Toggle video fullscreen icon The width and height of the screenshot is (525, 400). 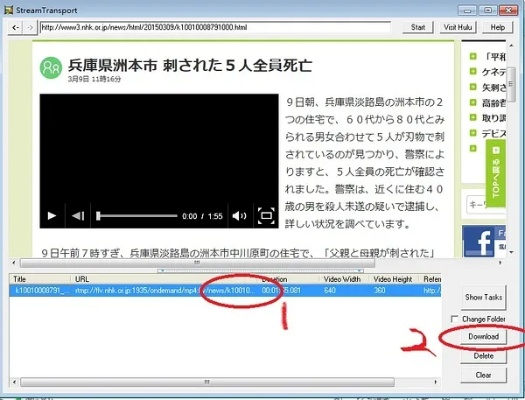(x=266, y=216)
